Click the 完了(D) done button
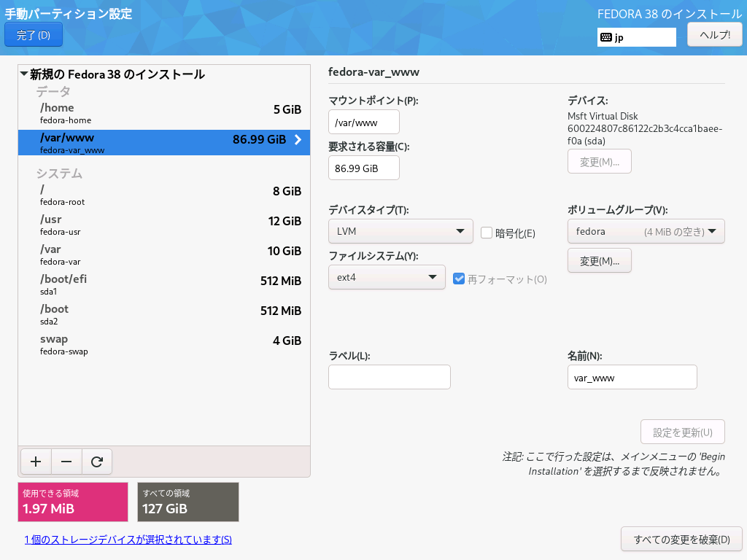 coord(34,35)
